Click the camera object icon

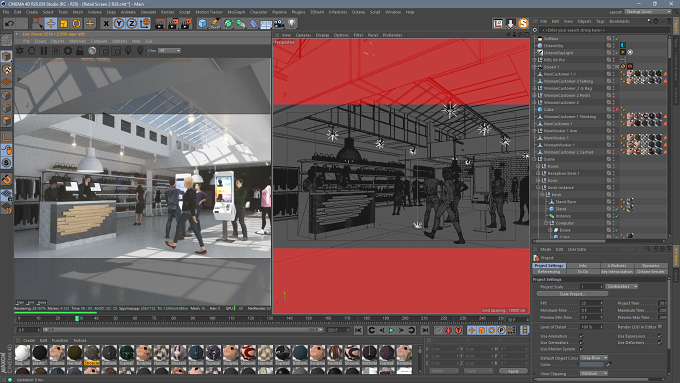pos(279,23)
